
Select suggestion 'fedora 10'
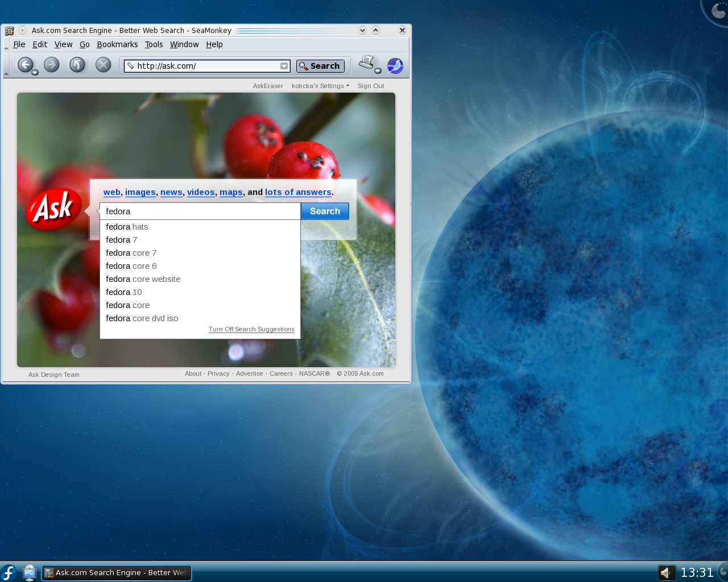[x=200, y=292]
